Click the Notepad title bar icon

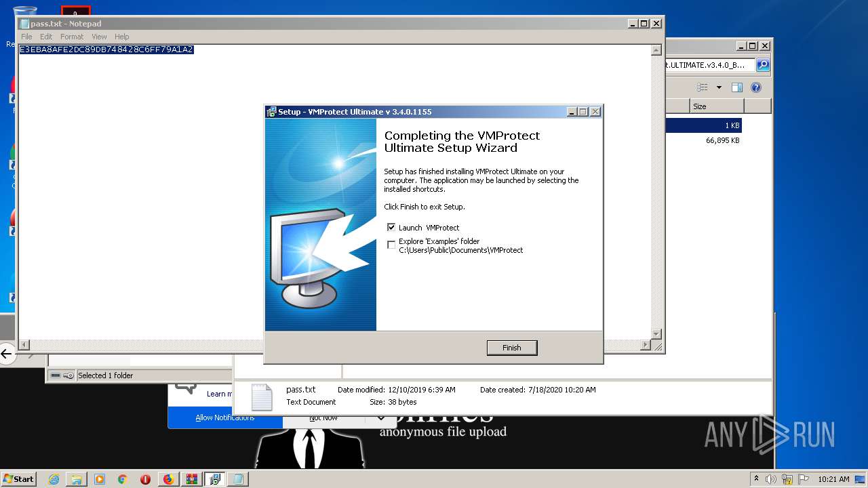pyautogui.click(x=24, y=24)
